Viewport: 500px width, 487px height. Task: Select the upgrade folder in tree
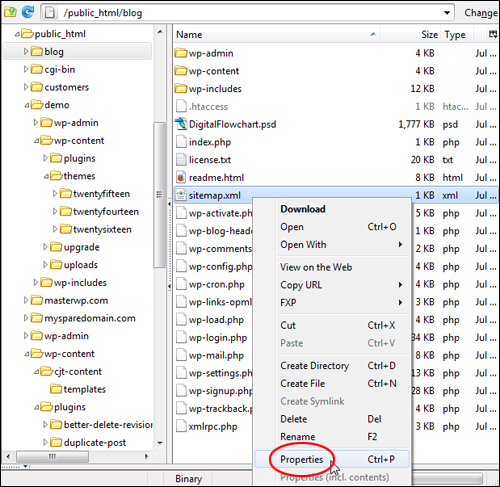(81, 247)
